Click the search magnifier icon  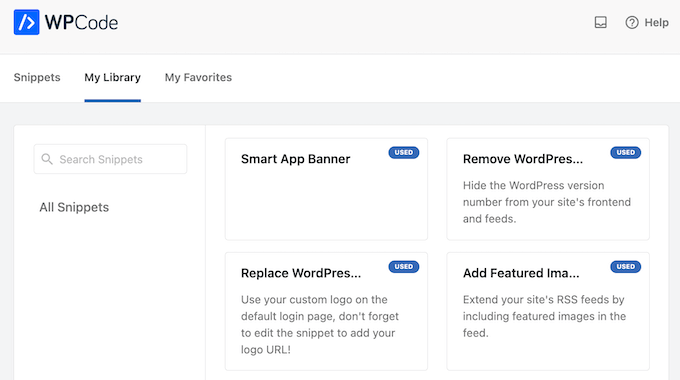[x=47, y=159]
